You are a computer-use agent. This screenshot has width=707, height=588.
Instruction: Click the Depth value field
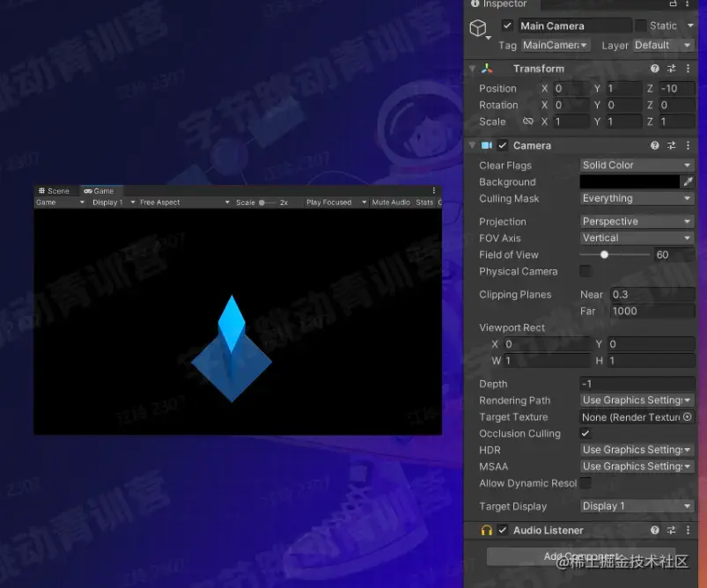[x=637, y=384]
